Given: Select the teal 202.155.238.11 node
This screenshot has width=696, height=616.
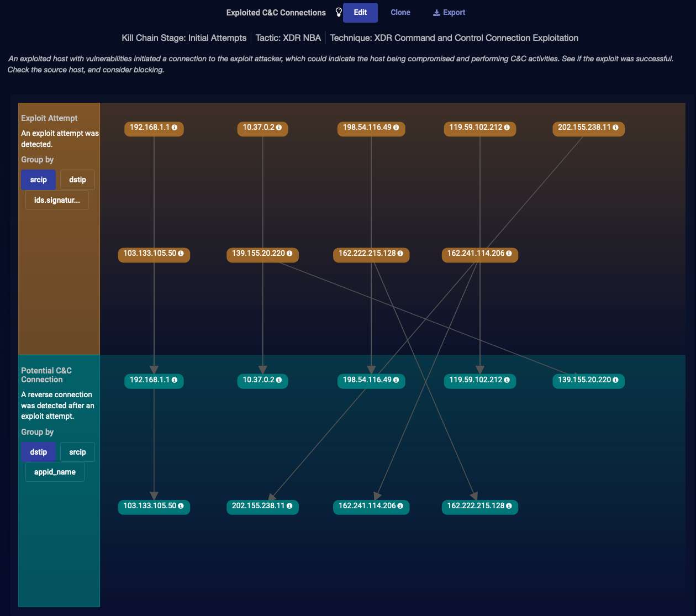Looking at the screenshot, I should [258, 506].
